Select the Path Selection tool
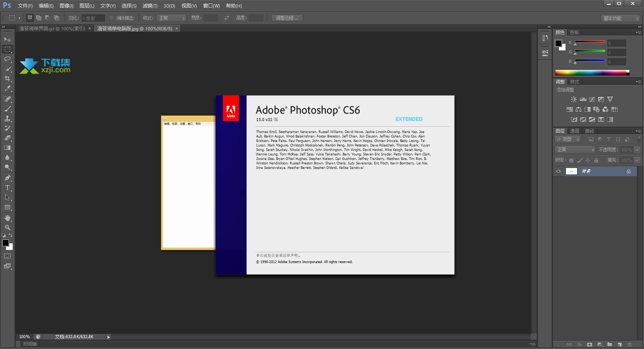Viewport: 644px width, 349px height. click(x=7, y=197)
